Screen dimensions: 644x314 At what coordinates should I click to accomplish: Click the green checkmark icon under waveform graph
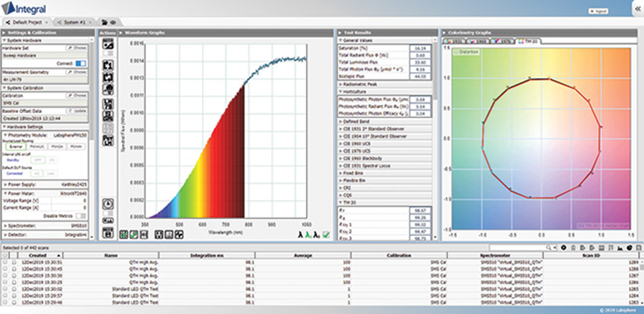[x=326, y=235]
